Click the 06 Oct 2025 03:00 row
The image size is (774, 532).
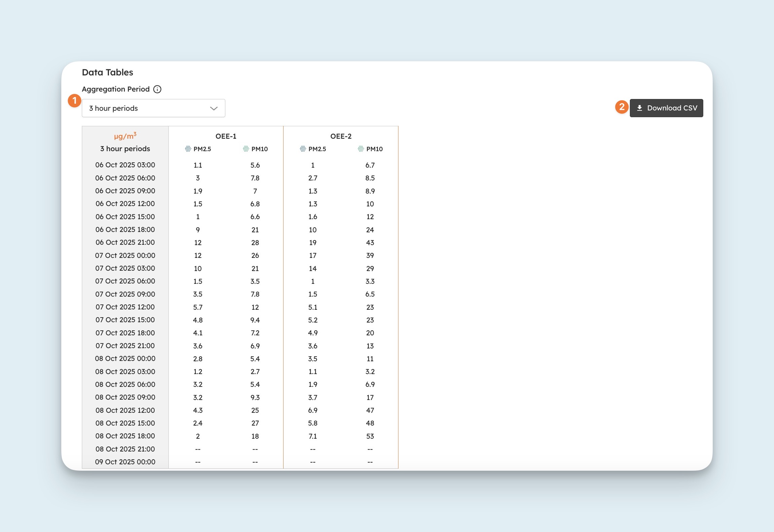tap(125, 165)
